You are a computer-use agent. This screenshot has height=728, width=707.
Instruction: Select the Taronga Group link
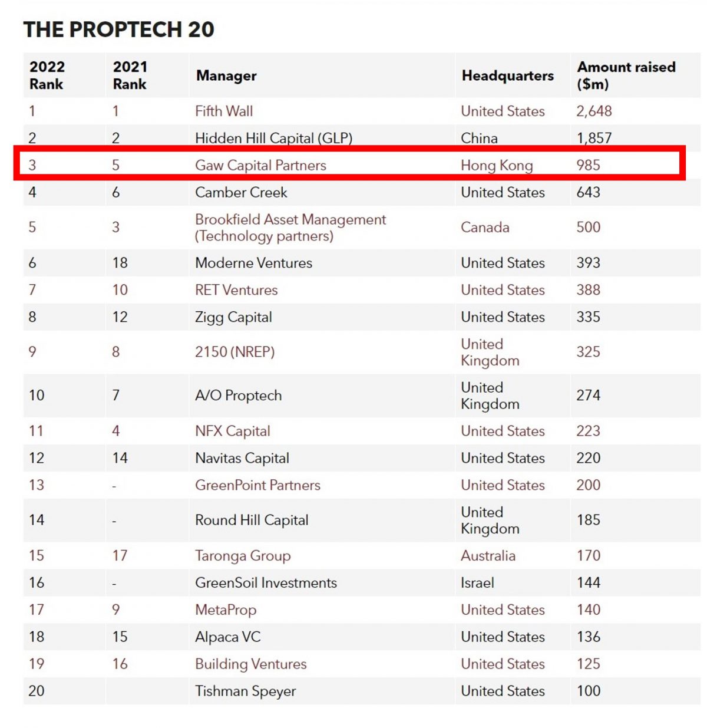(x=243, y=556)
